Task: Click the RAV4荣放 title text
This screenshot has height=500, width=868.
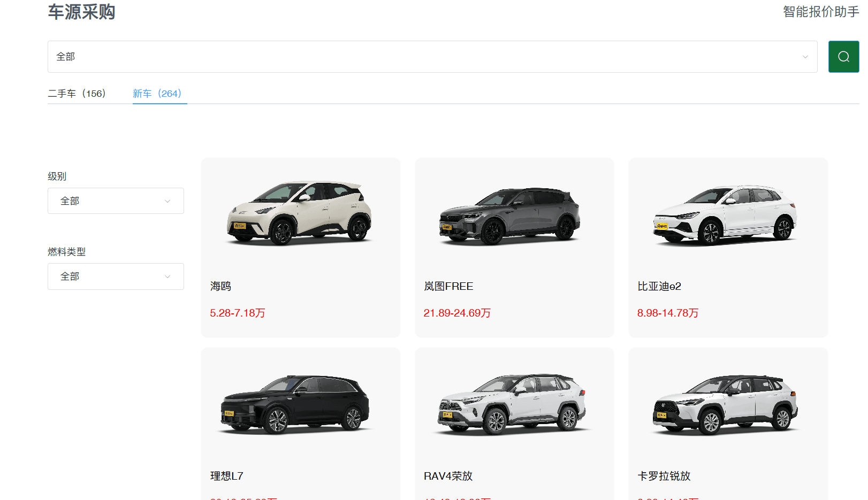Action: click(x=448, y=476)
